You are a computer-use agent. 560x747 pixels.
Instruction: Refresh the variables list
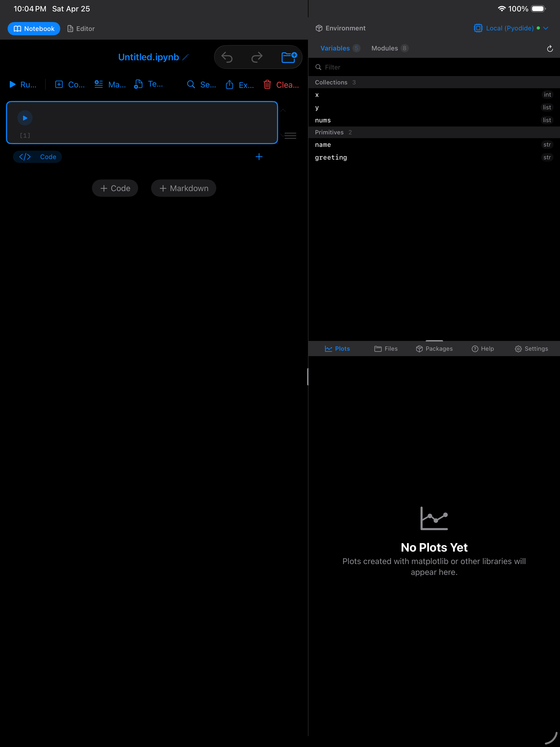point(550,49)
